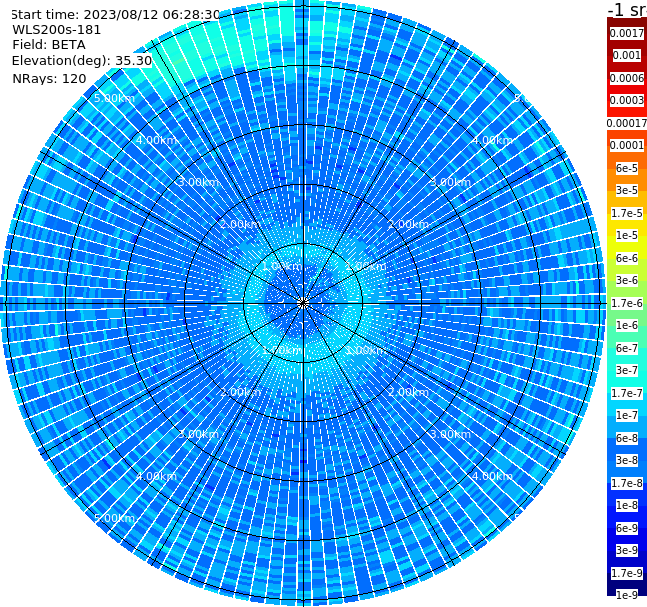Select the Elevation(deg): 35.30 text
The image size is (647, 607).
pos(82,61)
